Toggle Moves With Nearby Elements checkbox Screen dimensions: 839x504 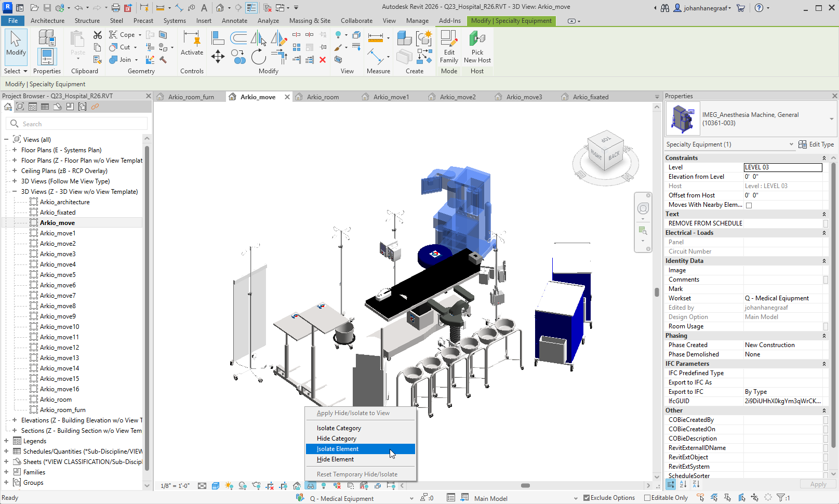749,205
